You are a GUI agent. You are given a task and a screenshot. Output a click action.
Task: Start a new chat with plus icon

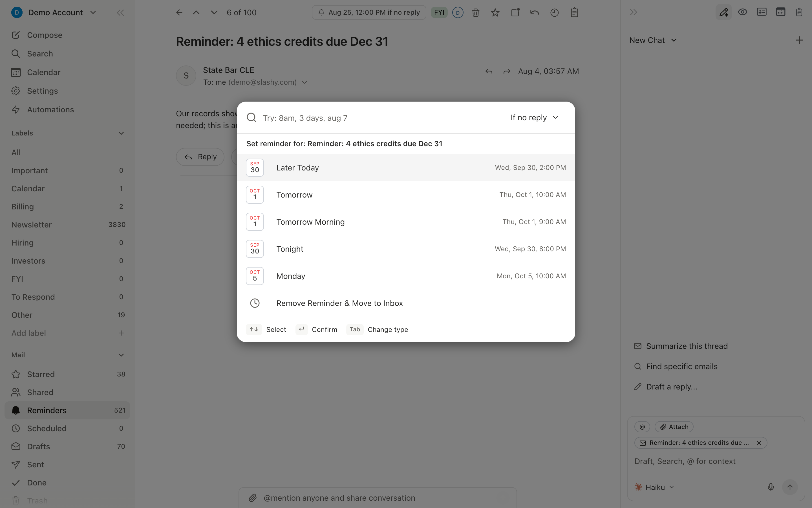pyautogui.click(x=800, y=40)
